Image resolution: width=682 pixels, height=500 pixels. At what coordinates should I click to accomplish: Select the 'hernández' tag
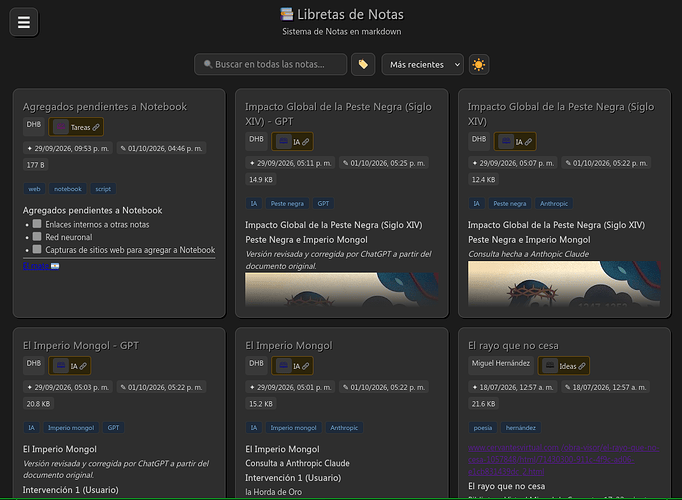pos(521,428)
